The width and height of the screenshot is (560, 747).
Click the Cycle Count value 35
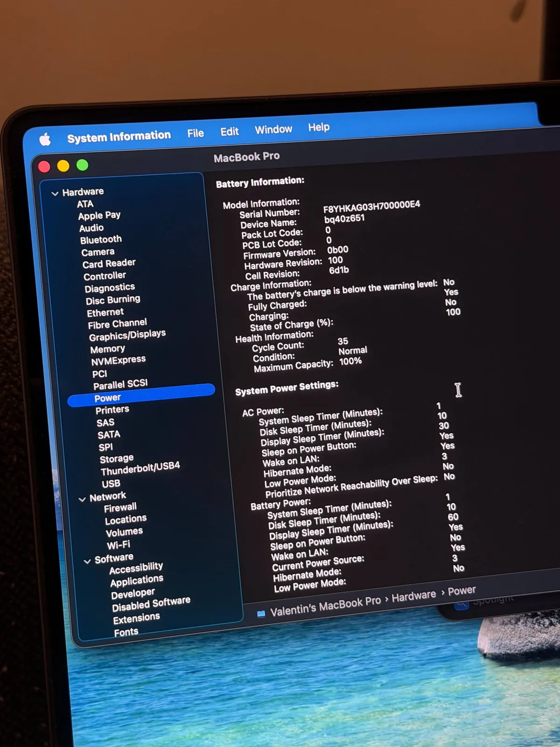343,341
